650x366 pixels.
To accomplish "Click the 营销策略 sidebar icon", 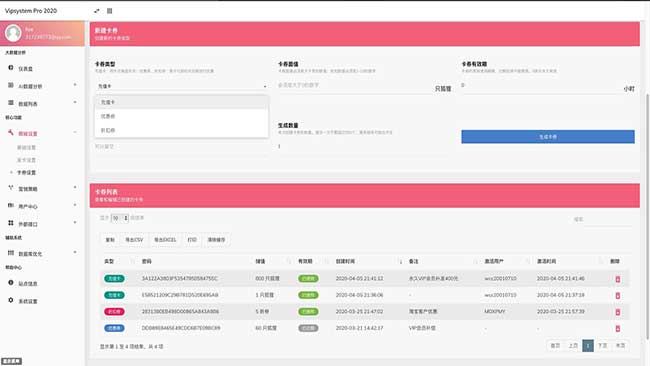I will pos(11,188).
